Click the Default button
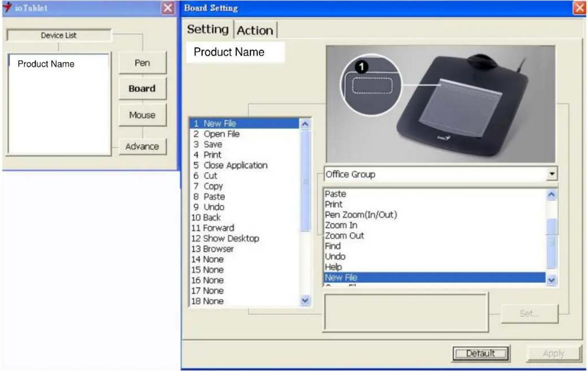Viewport: 588px width, 371px height. 481,354
